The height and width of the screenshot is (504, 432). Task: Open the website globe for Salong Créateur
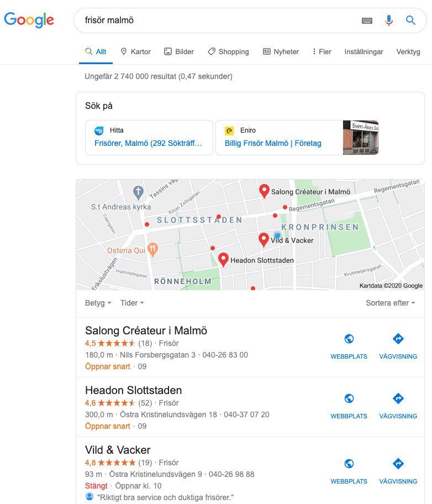coord(349,339)
